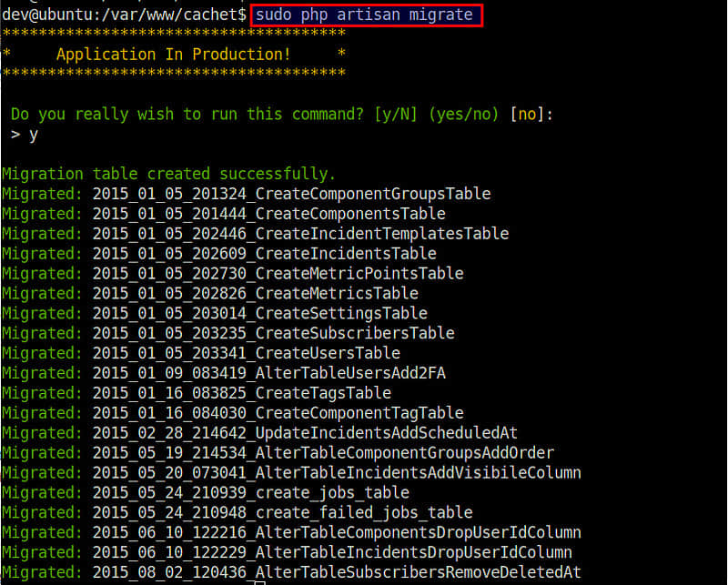
Task: Click the AlterTableComponentsDropUserIdColumn migration entry
Action: [x=337, y=532]
